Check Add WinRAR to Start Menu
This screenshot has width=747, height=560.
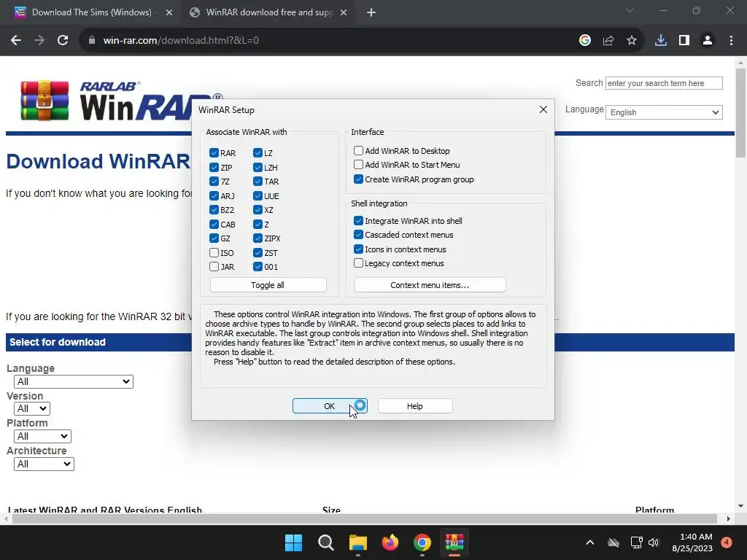coord(358,165)
